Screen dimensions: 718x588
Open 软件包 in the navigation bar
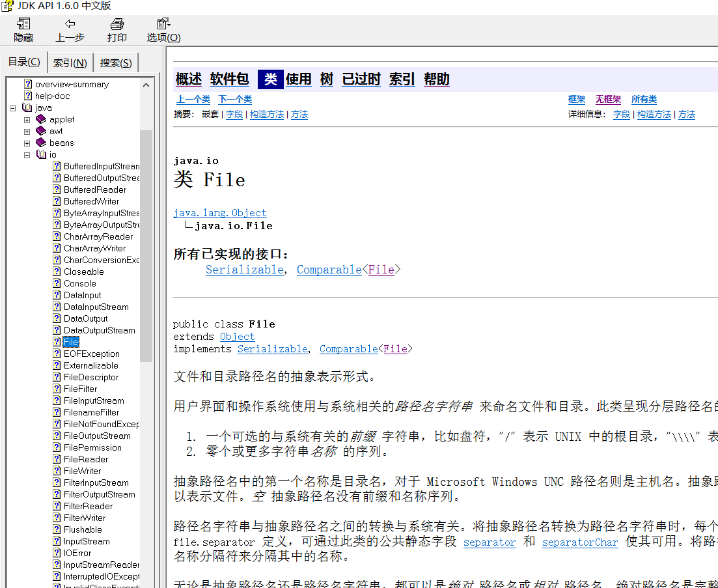click(229, 79)
